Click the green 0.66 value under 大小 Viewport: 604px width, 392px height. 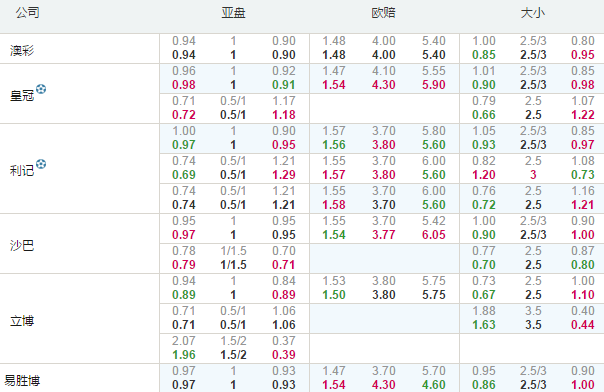(484, 115)
